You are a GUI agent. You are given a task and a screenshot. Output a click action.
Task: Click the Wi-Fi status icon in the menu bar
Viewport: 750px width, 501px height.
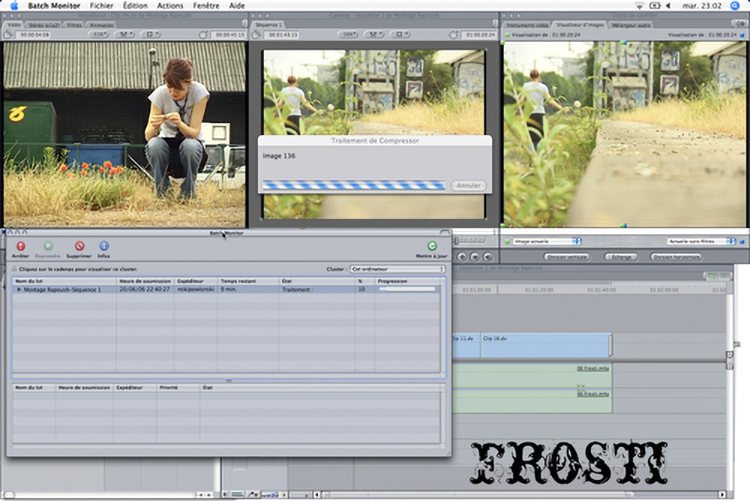[x=640, y=6]
